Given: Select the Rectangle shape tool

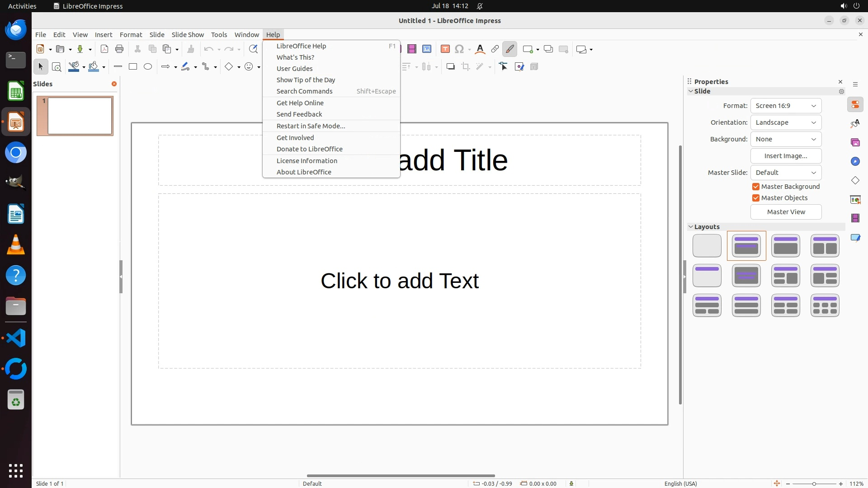Looking at the screenshot, I should [133, 67].
